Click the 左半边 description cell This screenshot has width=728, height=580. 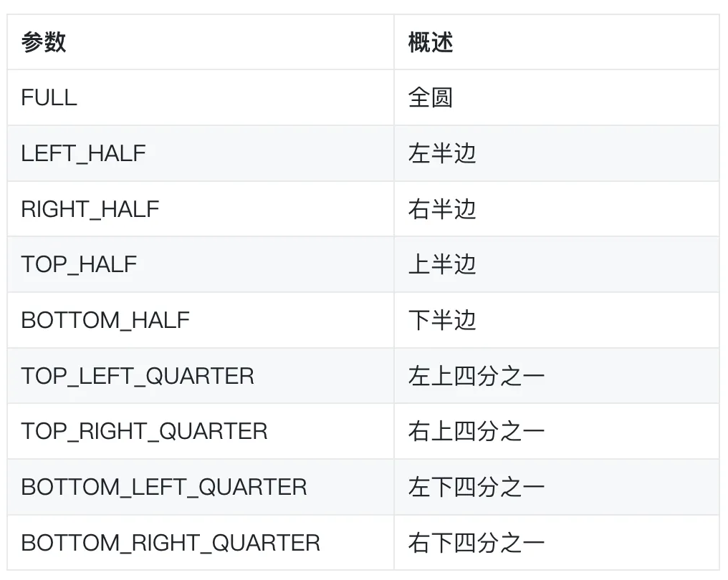442,153
